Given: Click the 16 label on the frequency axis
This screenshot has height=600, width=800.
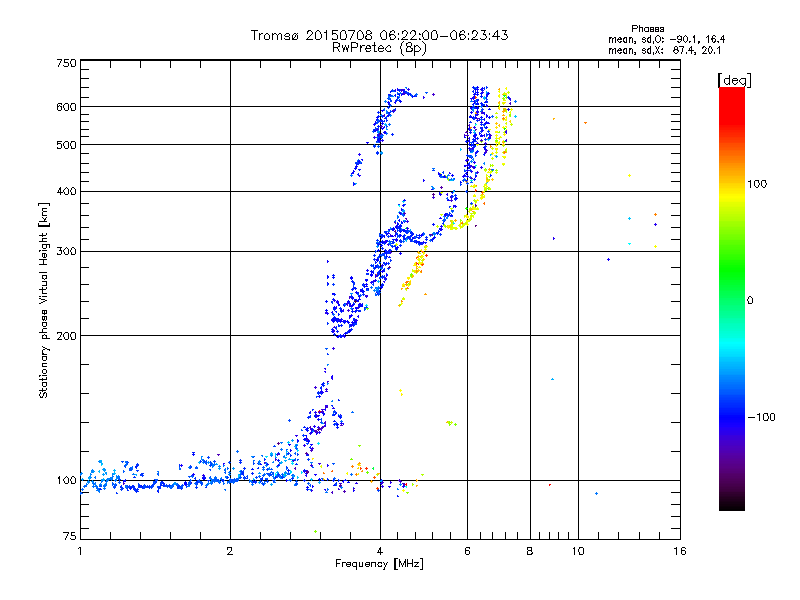Looking at the screenshot, I should (680, 551).
